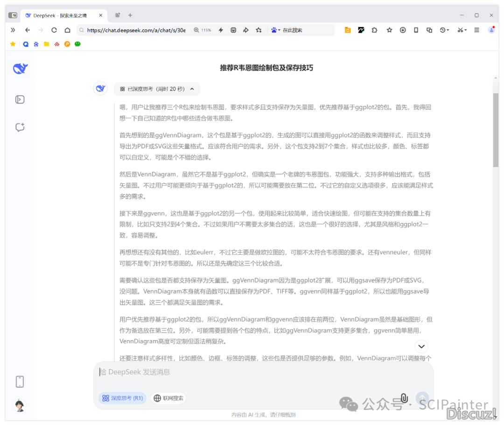Open the mobile app download phone icon

[x=20, y=382]
